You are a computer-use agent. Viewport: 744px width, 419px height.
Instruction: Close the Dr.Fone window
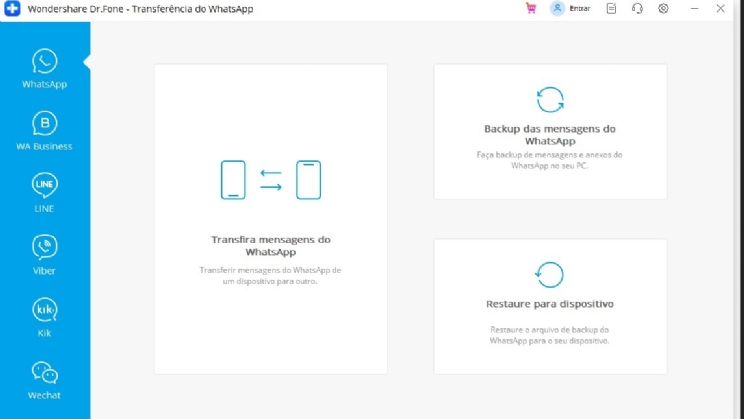click(x=720, y=9)
